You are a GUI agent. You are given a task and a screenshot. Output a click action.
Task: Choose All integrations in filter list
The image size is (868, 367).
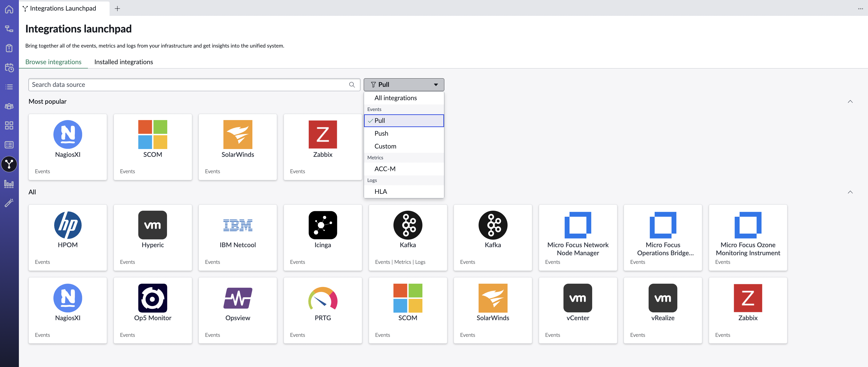(404, 98)
